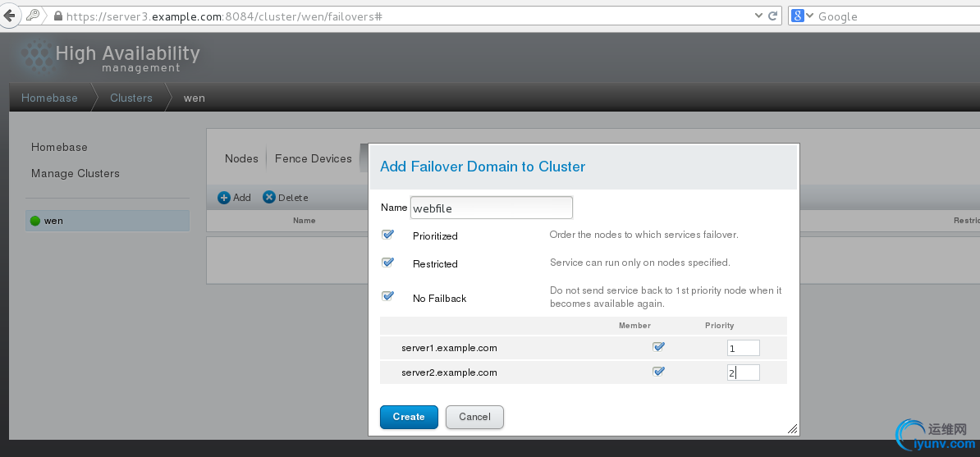Go to Homebase breadcrumb
The image size is (980, 457).
pyautogui.click(x=49, y=98)
